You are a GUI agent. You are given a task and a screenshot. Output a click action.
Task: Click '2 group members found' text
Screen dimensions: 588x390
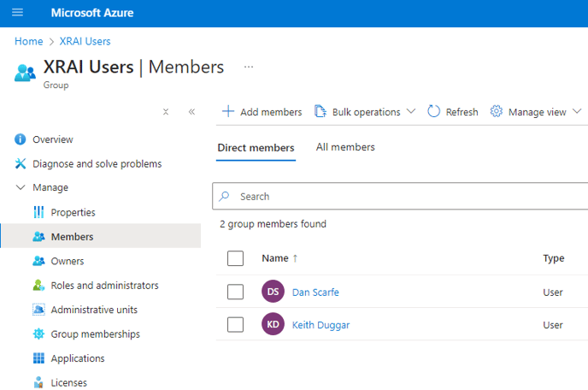pos(273,224)
